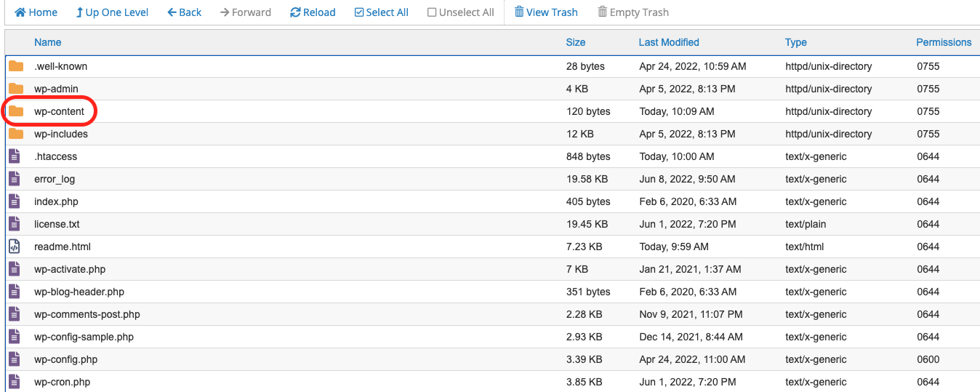Sort by Last Modified column header
Screen dimensions: 980x392
669,42
